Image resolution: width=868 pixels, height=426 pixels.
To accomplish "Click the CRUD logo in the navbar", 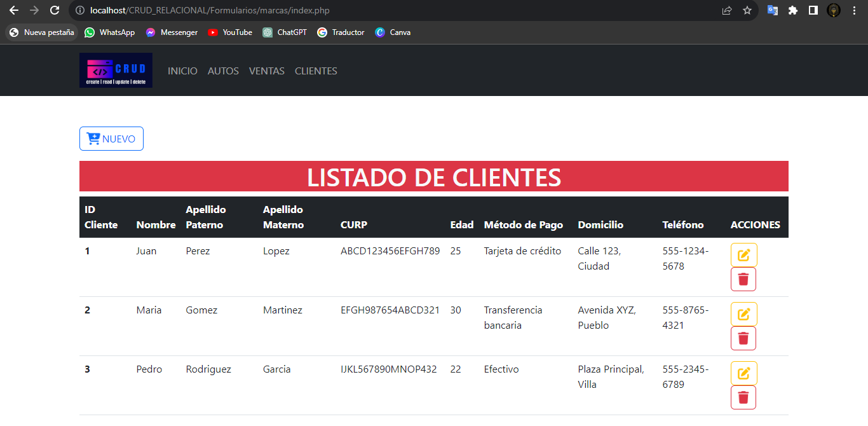I will 116,70.
